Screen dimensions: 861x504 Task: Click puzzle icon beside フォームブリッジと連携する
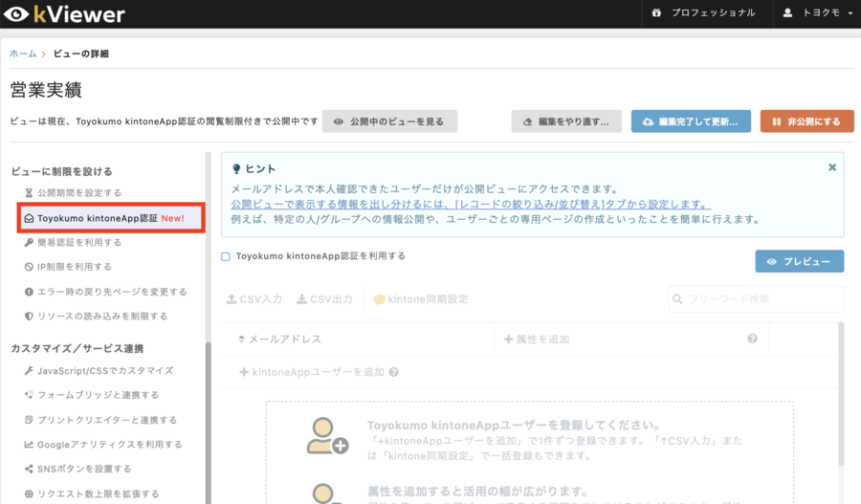tap(29, 395)
